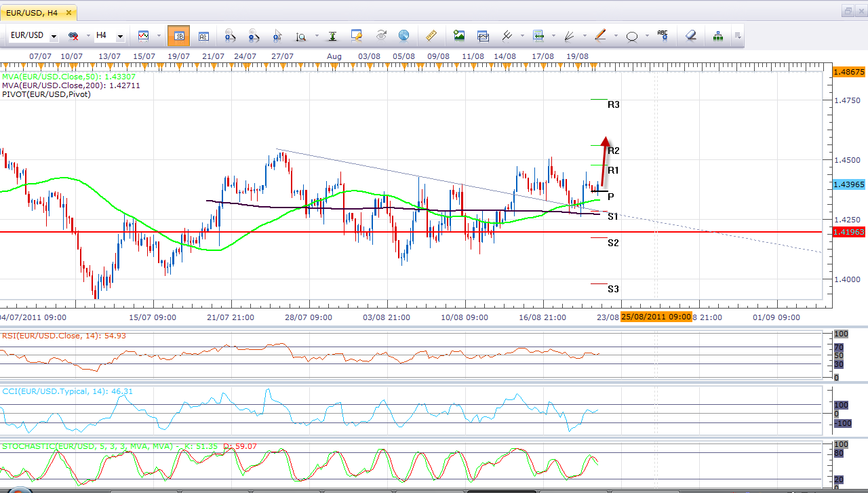Click the chart properties window icon
The width and height of the screenshot is (868, 493).
[357, 36]
